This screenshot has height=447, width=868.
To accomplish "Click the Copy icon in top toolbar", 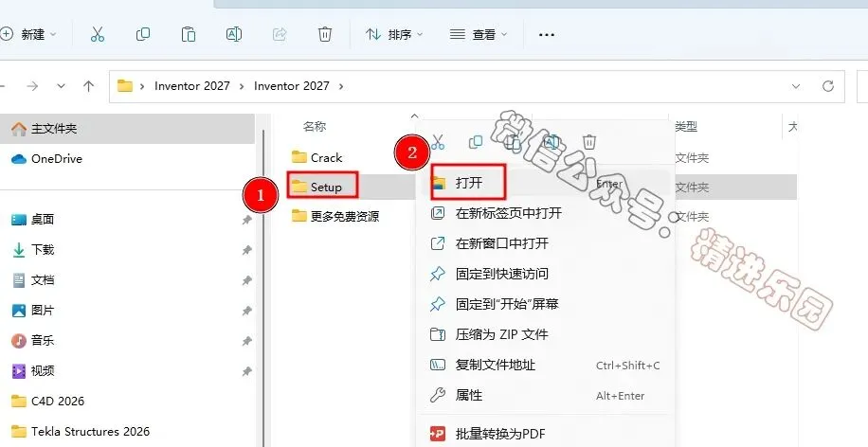I will coord(143,34).
